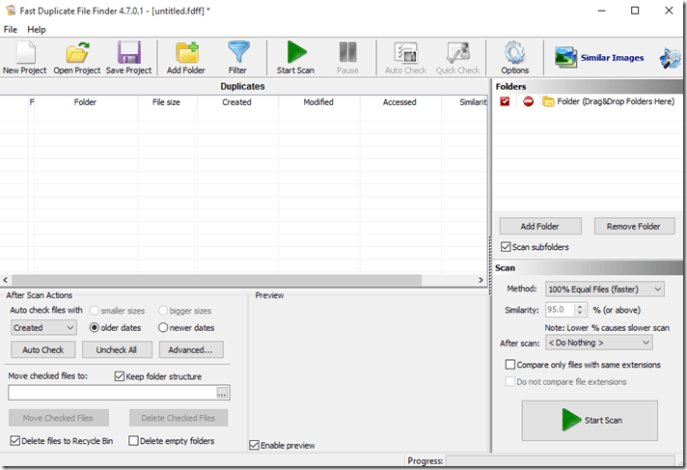Sort by the Similarity column header
The height and width of the screenshot is (470, 687).
coord(465,102)
